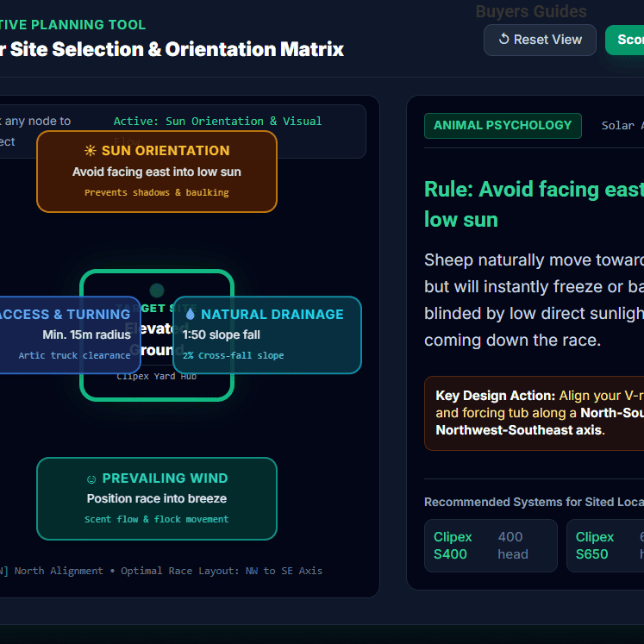Click the face icon beside Prevailing Wind
The image size is (644, 644).
pos(91,479)
